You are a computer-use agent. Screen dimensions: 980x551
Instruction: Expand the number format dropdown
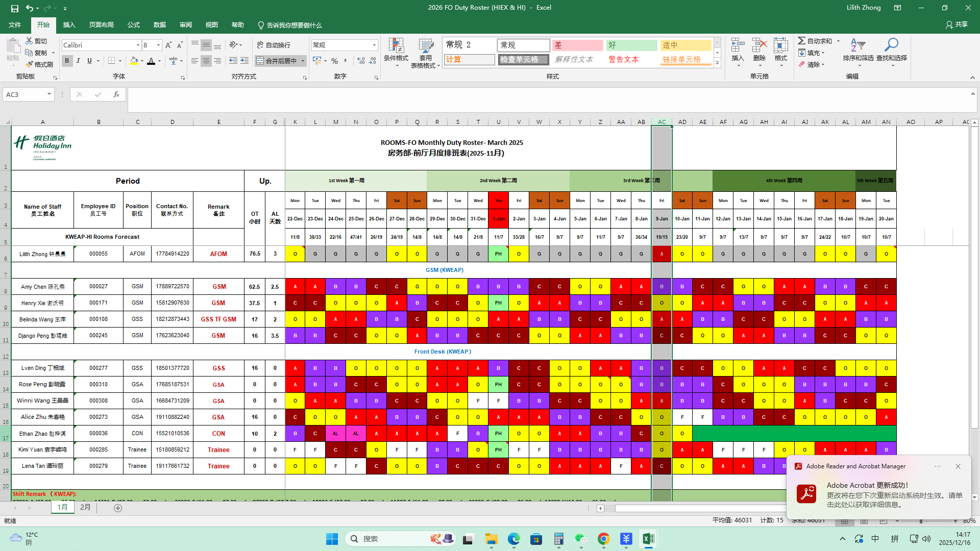coord(374,45)
